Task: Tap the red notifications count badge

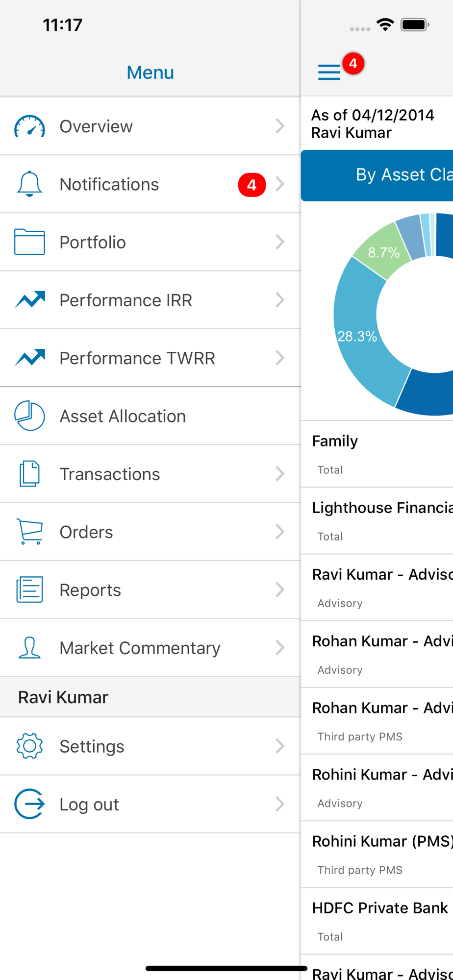Action: [x=252, y=185]
